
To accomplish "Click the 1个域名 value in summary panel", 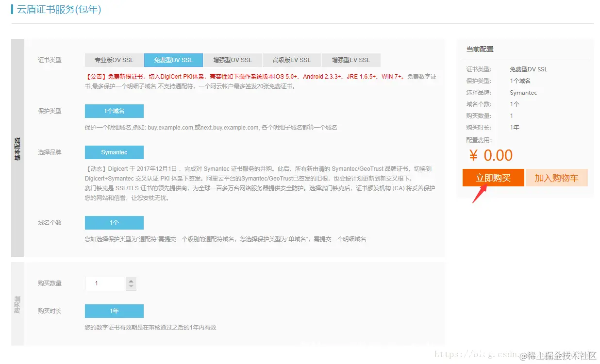I will tap(520, 81).
